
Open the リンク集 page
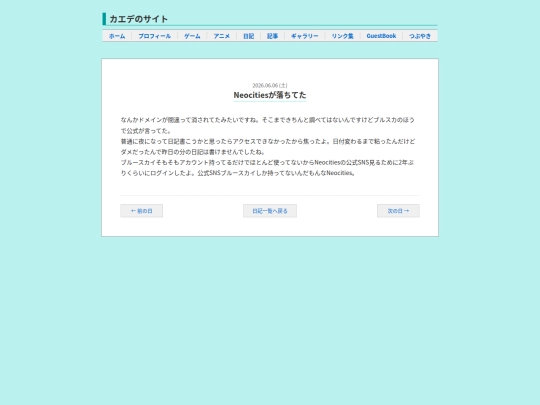[x=343, y=36]
